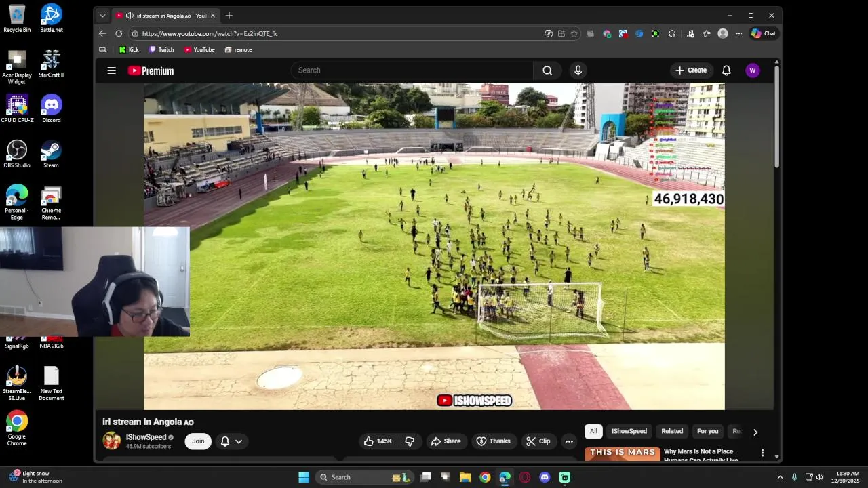This screenshot has width=868, height=488.
Task: Like the video with 145K thumbs-up
Action: 378,441
